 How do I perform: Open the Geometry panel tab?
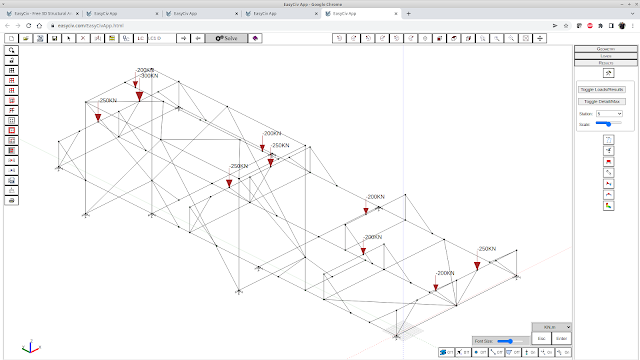606,49
